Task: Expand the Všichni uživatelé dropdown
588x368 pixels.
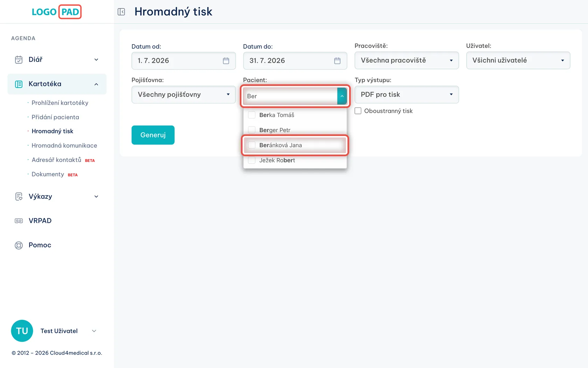Action: pyautogui.click(x=518, y=60)
